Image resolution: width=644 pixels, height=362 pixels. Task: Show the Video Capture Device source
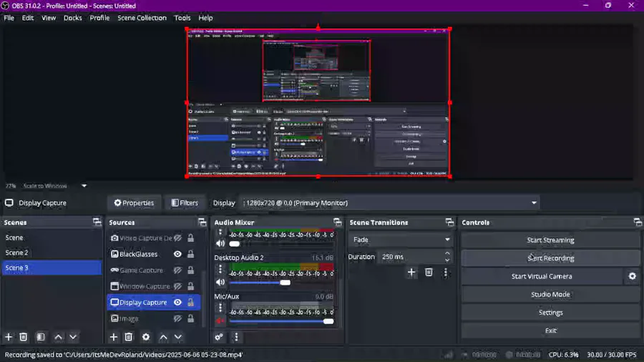click(177, 238)
